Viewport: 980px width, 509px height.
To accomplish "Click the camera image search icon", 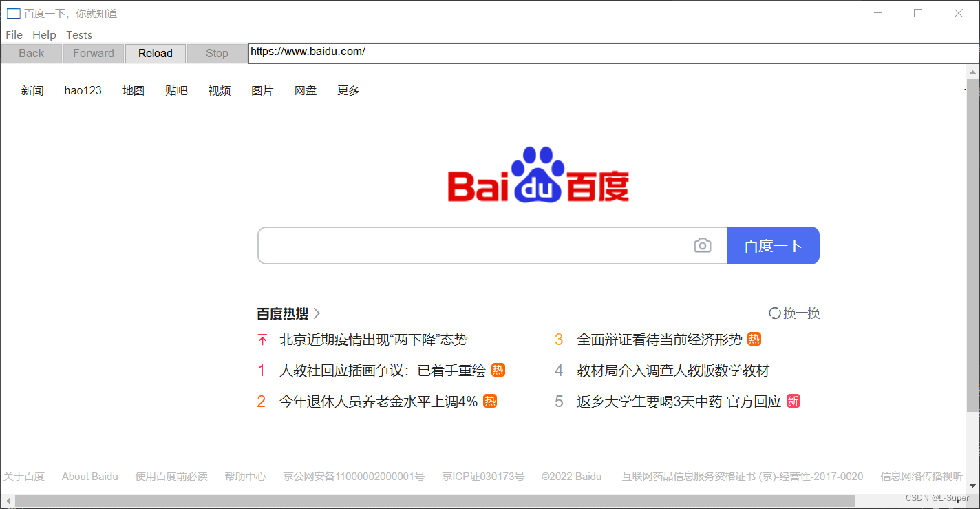I will click(702, 245).
